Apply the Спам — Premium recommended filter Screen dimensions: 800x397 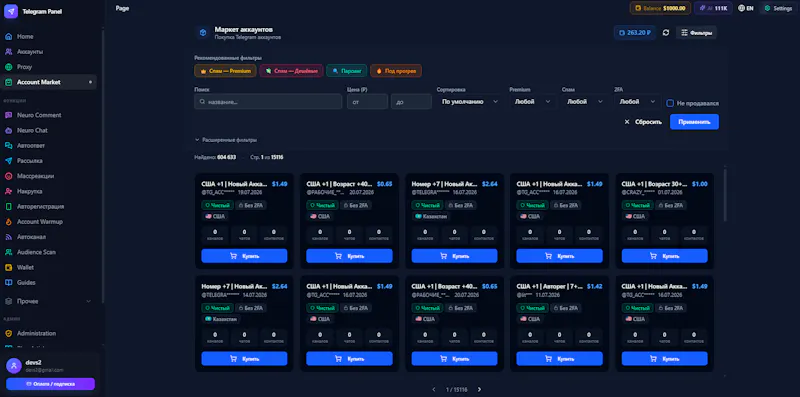226,71
